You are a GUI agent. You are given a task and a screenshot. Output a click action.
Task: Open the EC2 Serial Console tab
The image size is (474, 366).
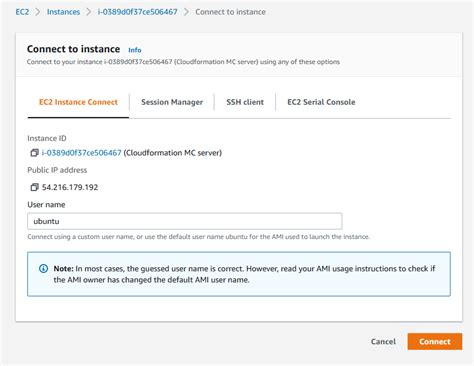click(321, 102)
